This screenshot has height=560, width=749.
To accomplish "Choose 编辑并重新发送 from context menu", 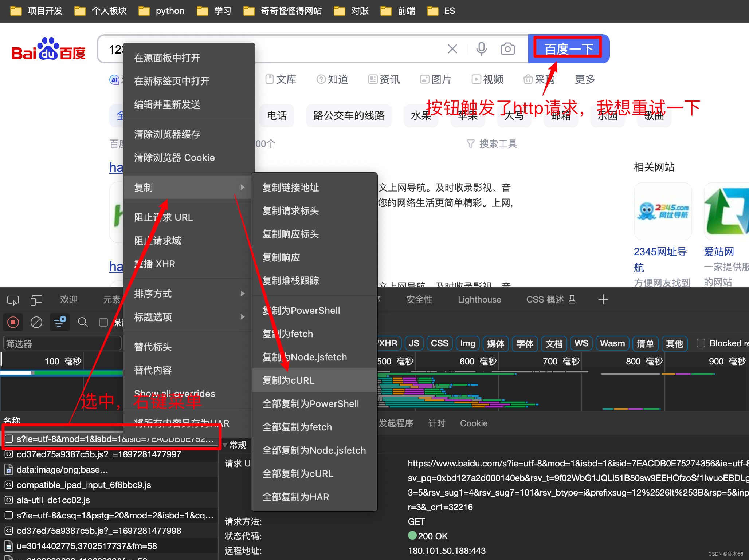I will tap(189, 104).
